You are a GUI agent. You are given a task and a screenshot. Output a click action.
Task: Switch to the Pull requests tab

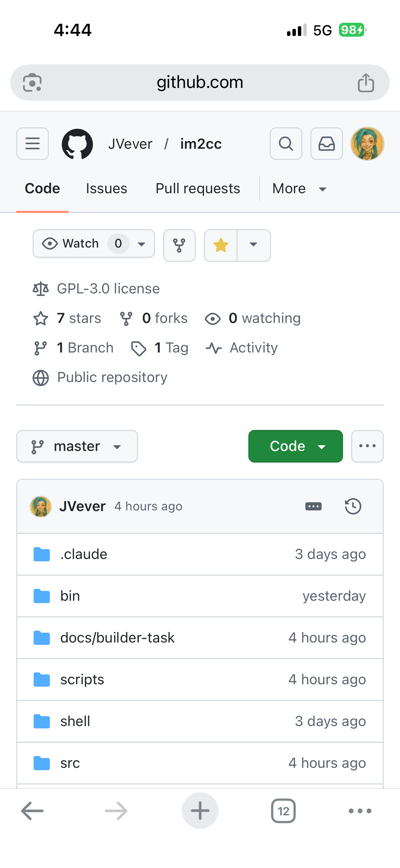[x=198, y=188]
